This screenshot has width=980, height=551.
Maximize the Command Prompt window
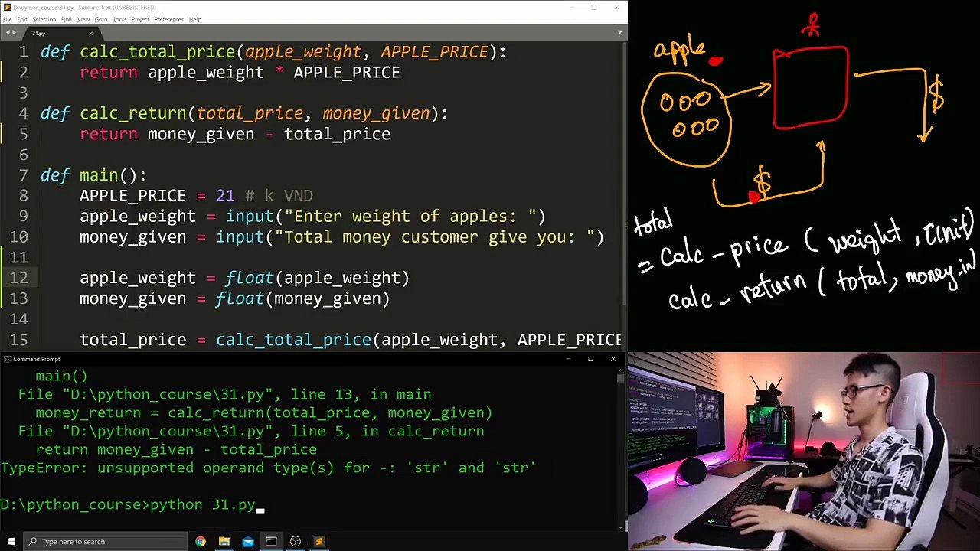(x=590, y=359)
